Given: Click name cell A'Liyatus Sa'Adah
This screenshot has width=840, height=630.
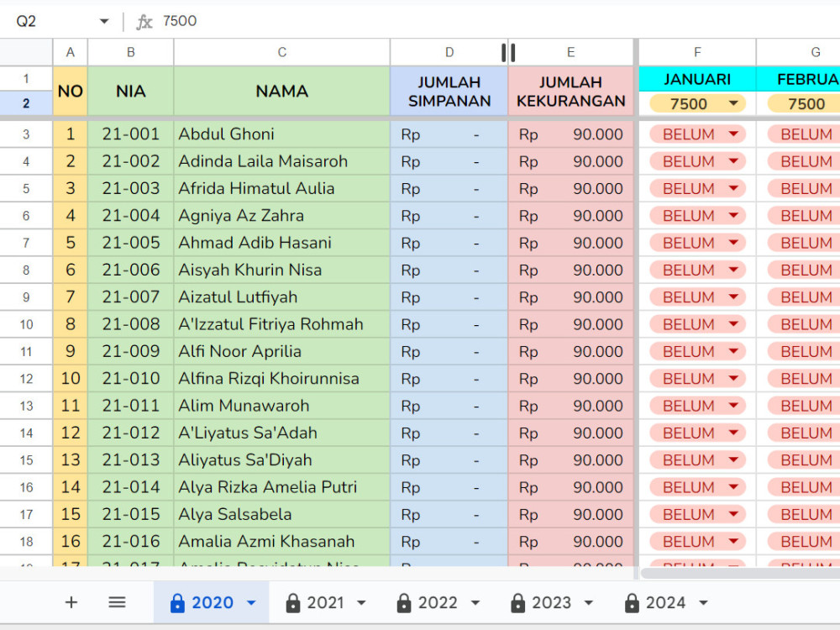Looking at the screenshot, I should (281, 433).
